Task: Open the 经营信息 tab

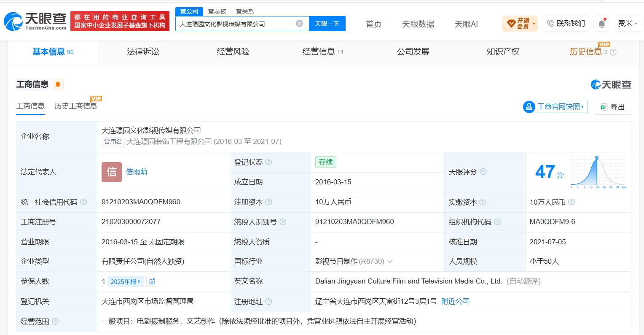Action: pyautogui.click(x=323, y=52)
